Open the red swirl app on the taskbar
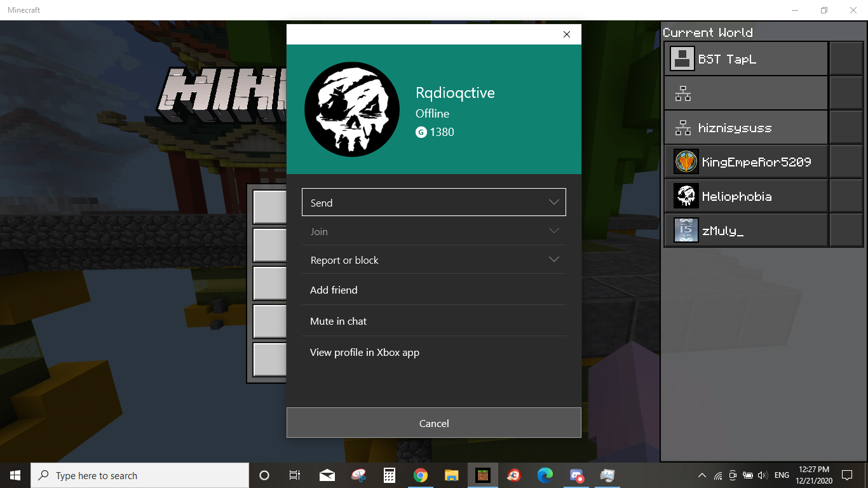Screen dimensions: 868x488 [x=514, y=475]
